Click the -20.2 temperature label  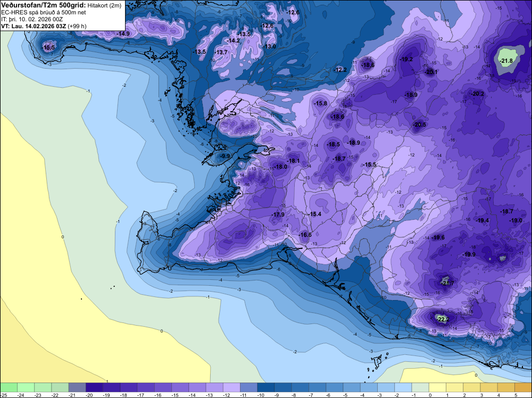[478, 94]
